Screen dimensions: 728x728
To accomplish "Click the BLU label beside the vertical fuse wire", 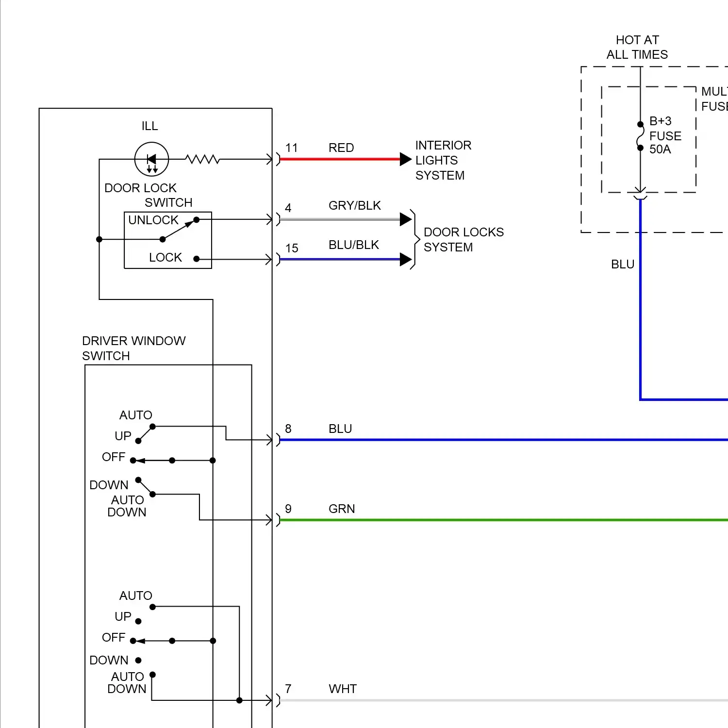I will [x=623, y=265].
